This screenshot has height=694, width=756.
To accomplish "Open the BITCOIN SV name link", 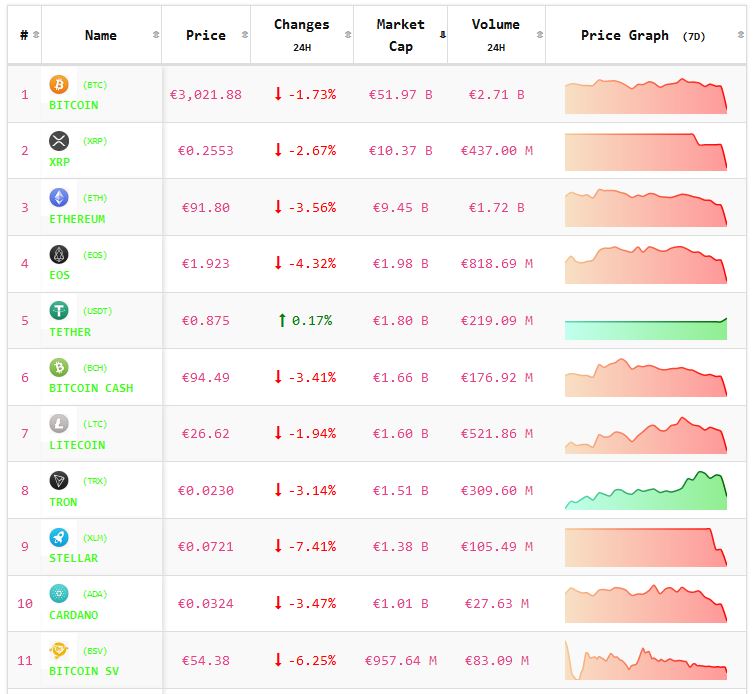I will coord(84,671).
